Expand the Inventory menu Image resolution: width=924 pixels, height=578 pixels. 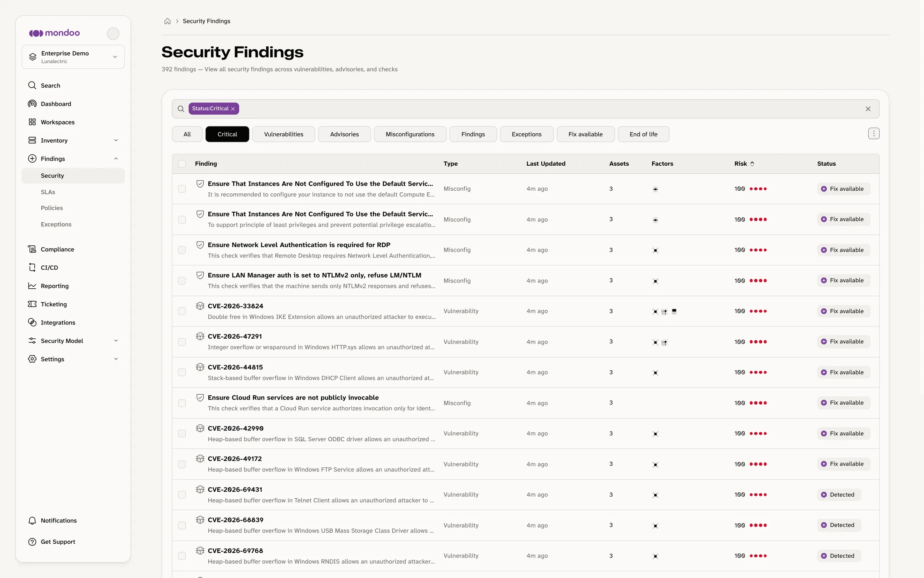73,141
